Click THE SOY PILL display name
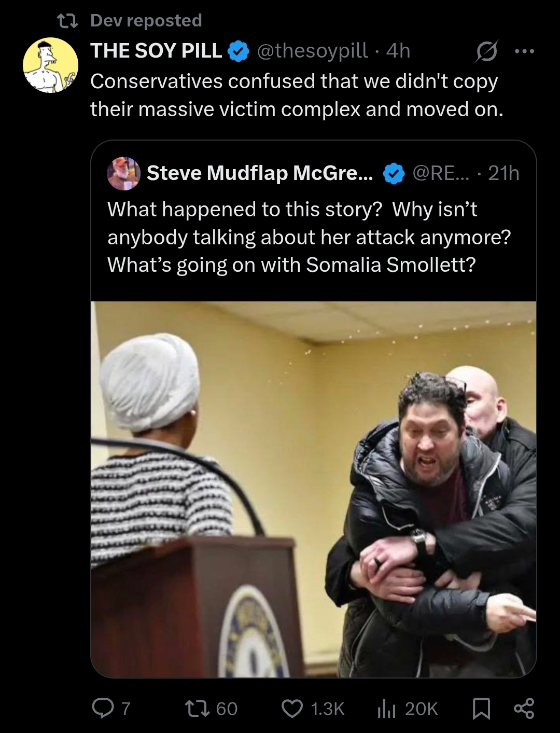The width and height of the screenshot is (560, 733). [156, 51]
